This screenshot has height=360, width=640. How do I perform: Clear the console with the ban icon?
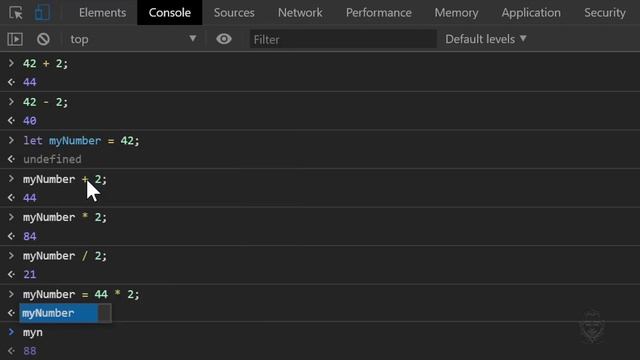pos(43,39)
